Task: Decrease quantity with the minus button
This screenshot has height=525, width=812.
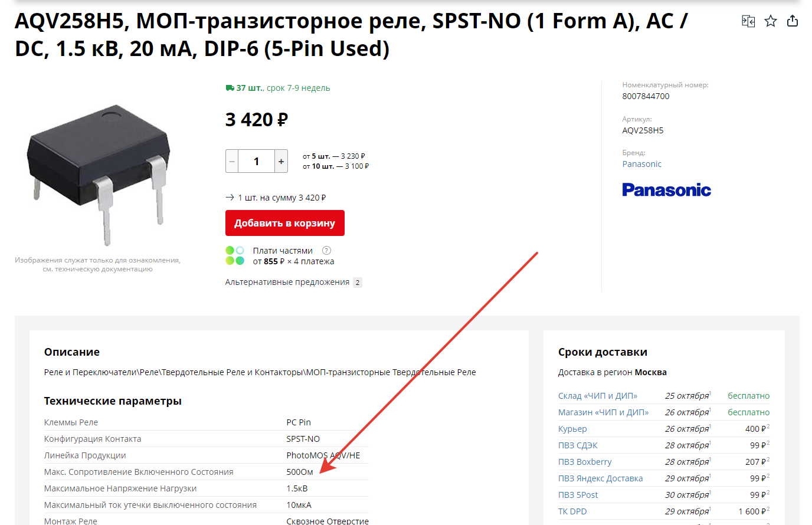Action: [x=232, y=161]
